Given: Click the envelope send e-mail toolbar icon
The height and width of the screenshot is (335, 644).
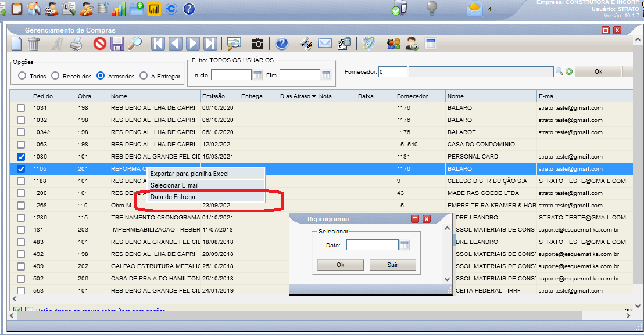Looking at the screenshot, I should (325, 43).
